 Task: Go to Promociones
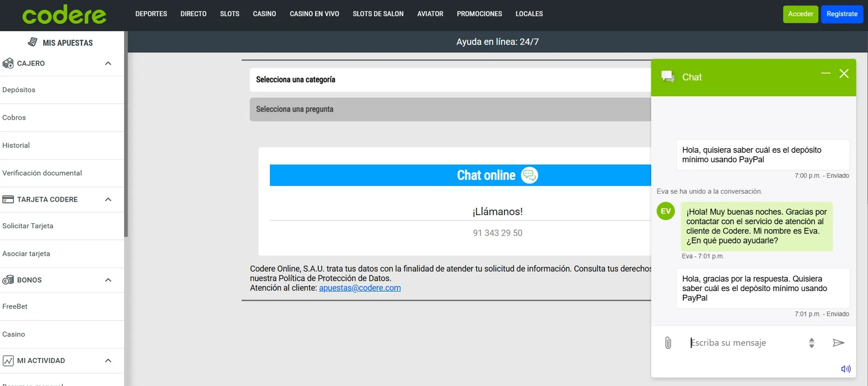pos(479,14)
